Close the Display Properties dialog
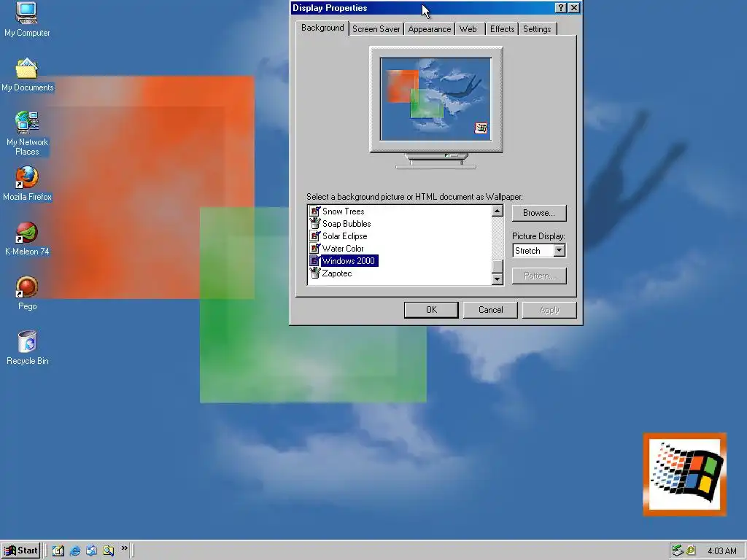747x560 pixels. tap(574, 7)
